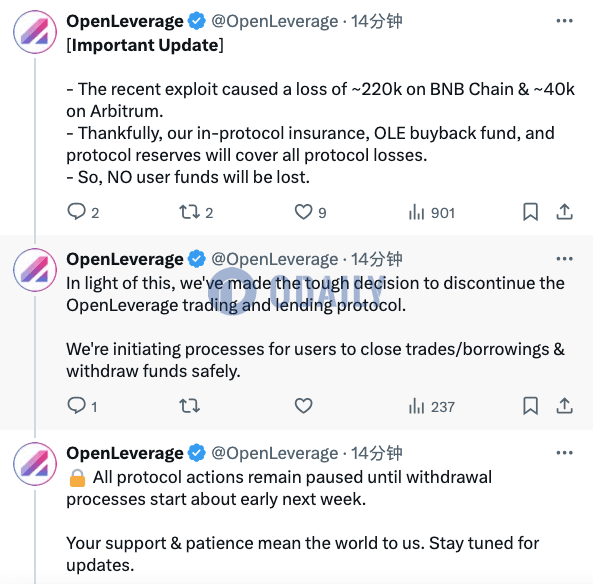Viewport: 593px width, 584px height.
Task: Share the discontinue protocol tweet
Action: pyautogui.click(x=564, y=406)
